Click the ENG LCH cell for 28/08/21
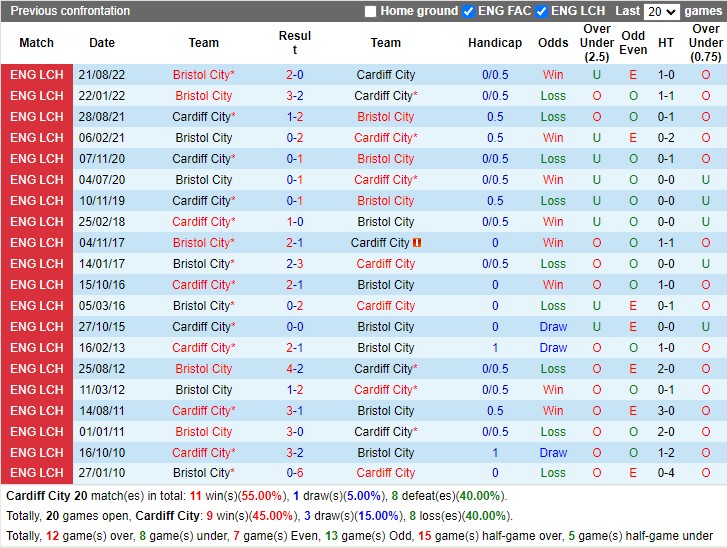 pos(37,117)
